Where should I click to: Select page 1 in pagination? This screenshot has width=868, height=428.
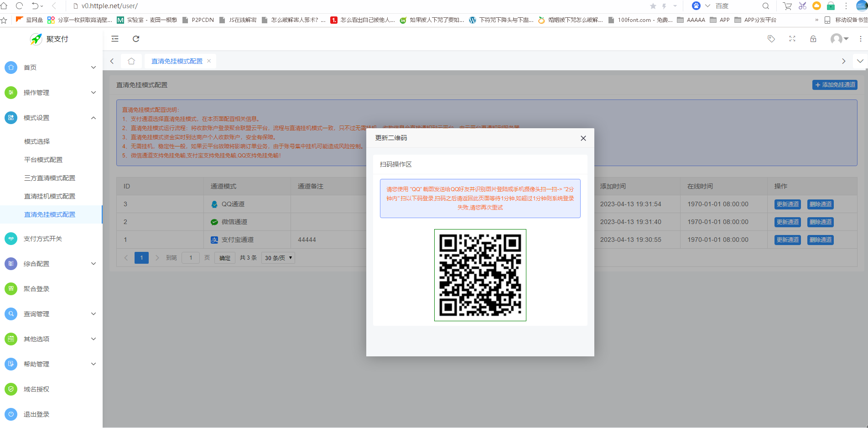(141, 258)
